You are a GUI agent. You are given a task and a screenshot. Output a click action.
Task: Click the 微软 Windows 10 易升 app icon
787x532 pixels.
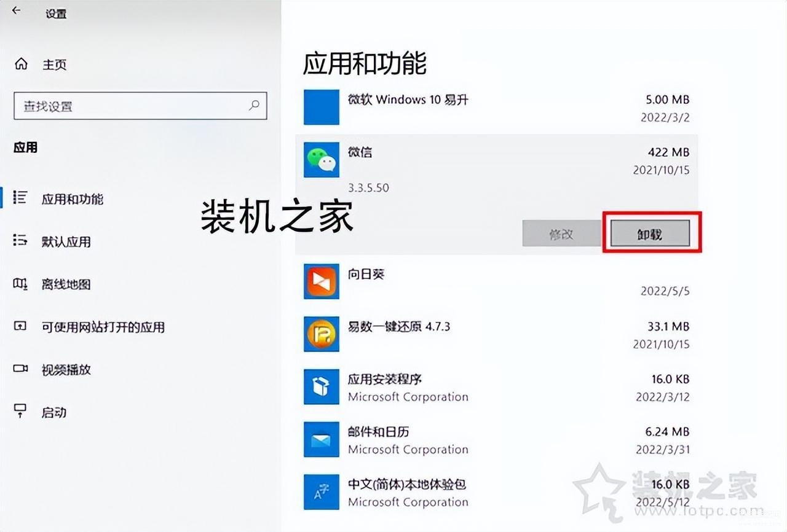pos(322,107)
